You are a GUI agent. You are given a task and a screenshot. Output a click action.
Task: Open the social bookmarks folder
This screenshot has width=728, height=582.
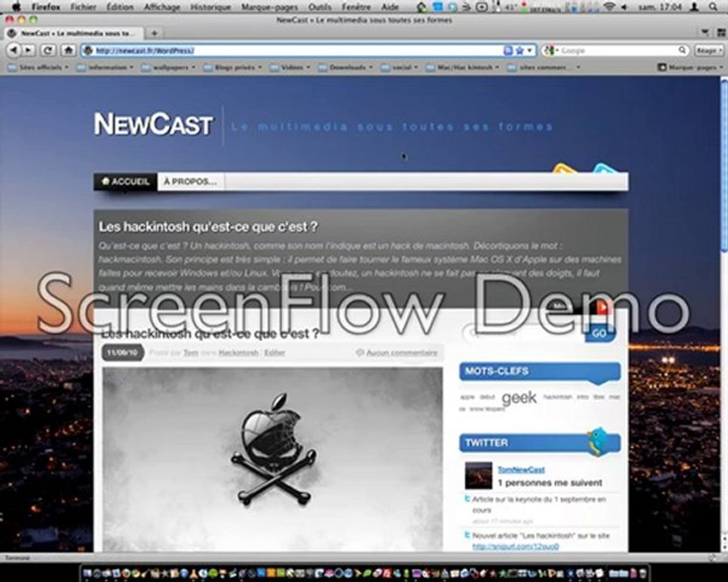coord(400,67)
